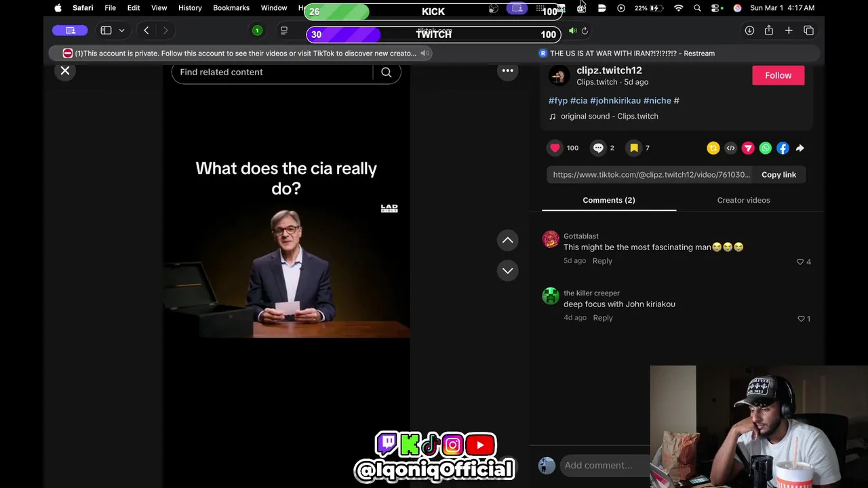Viewport: 868px width, 488px height.
Task: Open the Bookmarks menu
Action: [x=231, y=8]
